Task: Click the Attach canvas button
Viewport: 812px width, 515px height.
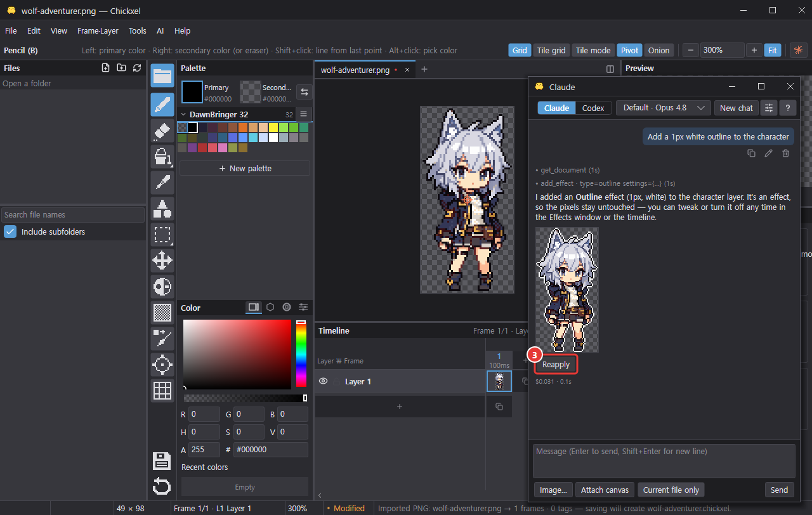Action: 605,490
